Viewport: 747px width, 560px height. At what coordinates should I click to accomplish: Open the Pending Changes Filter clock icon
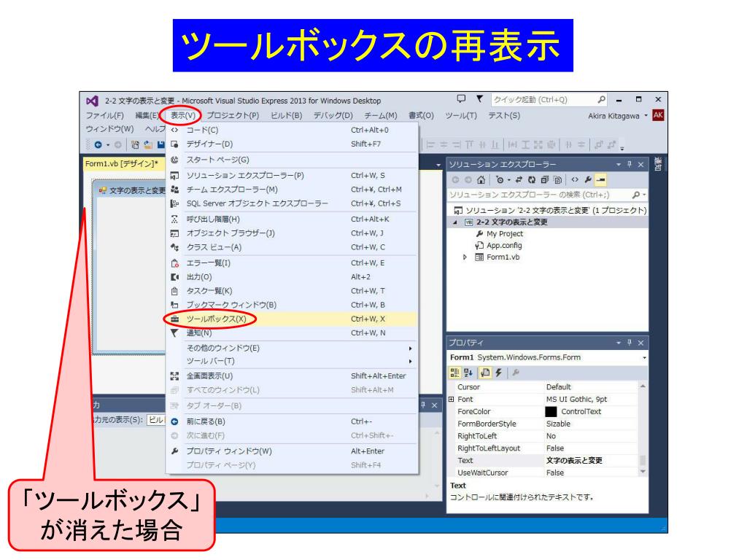[x=500, y=180]
